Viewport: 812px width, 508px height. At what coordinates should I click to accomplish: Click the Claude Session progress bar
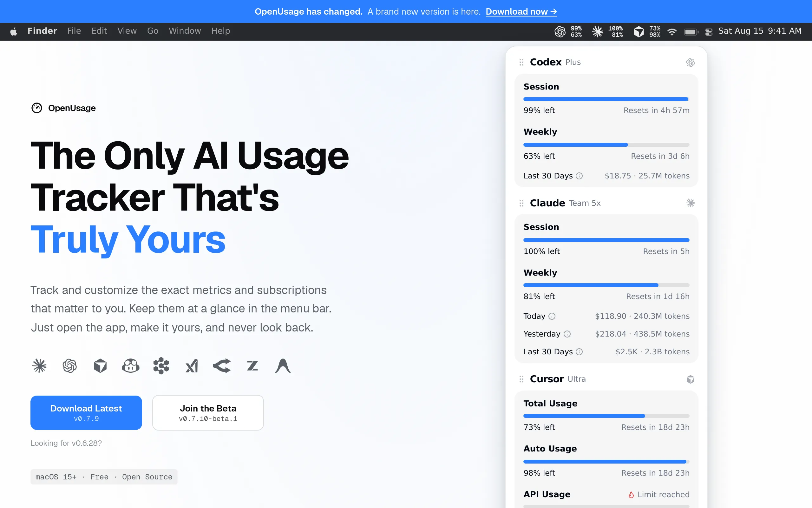pyautogui.click(x=606, y=240)
